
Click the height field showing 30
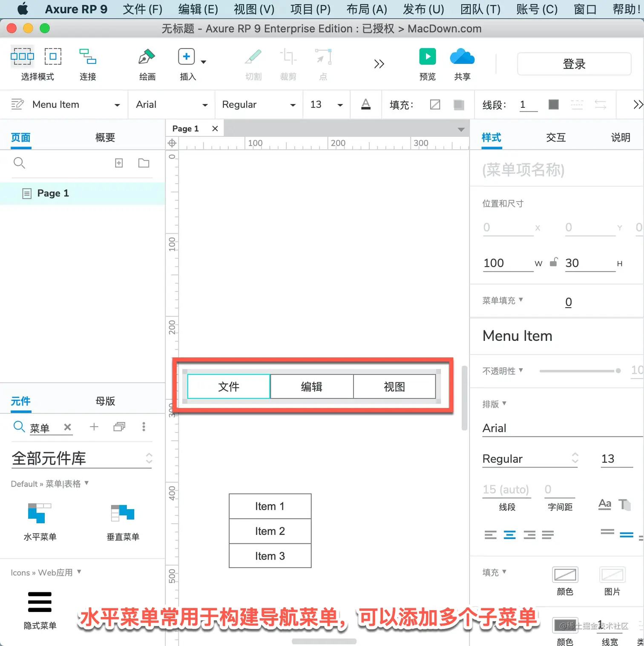coord(590,263)
